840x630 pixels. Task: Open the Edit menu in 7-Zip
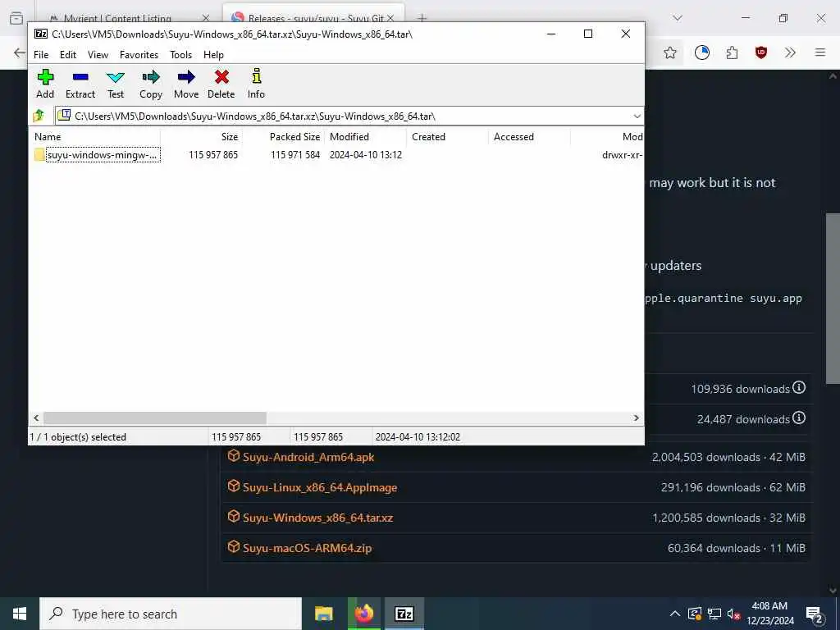click(x=68, y=55)
